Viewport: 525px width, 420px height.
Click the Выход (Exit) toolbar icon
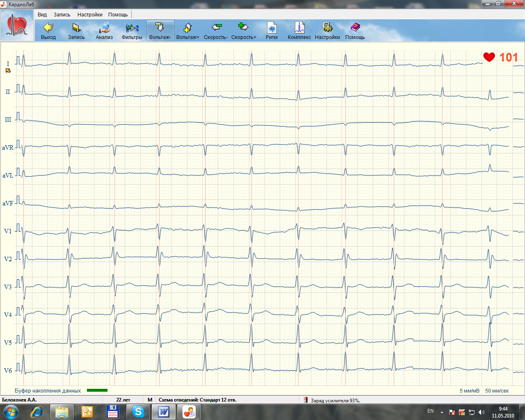point(48,31)
